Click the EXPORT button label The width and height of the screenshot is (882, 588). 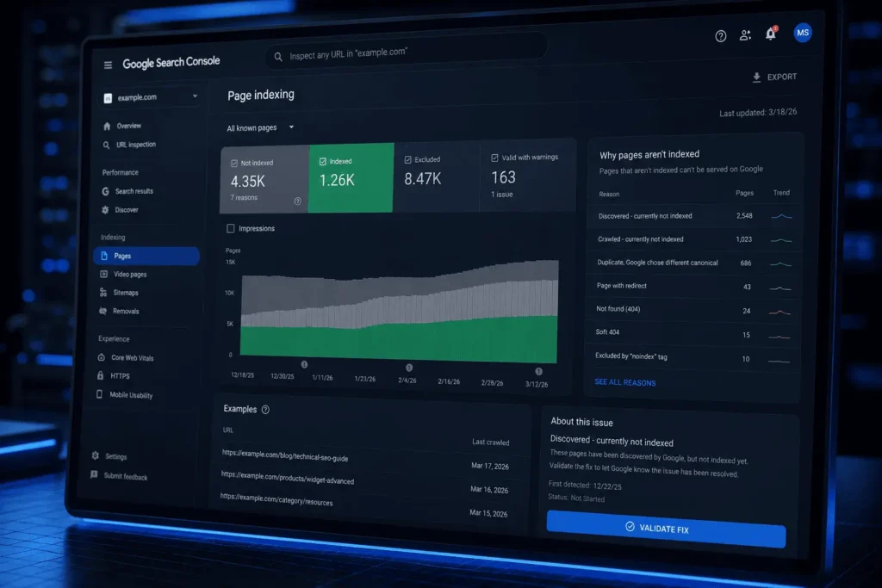tap(782, 77)
